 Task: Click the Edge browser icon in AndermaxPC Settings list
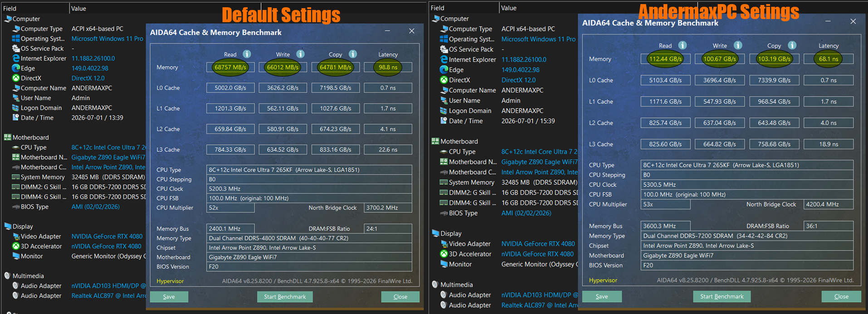(x=444, y=70)
